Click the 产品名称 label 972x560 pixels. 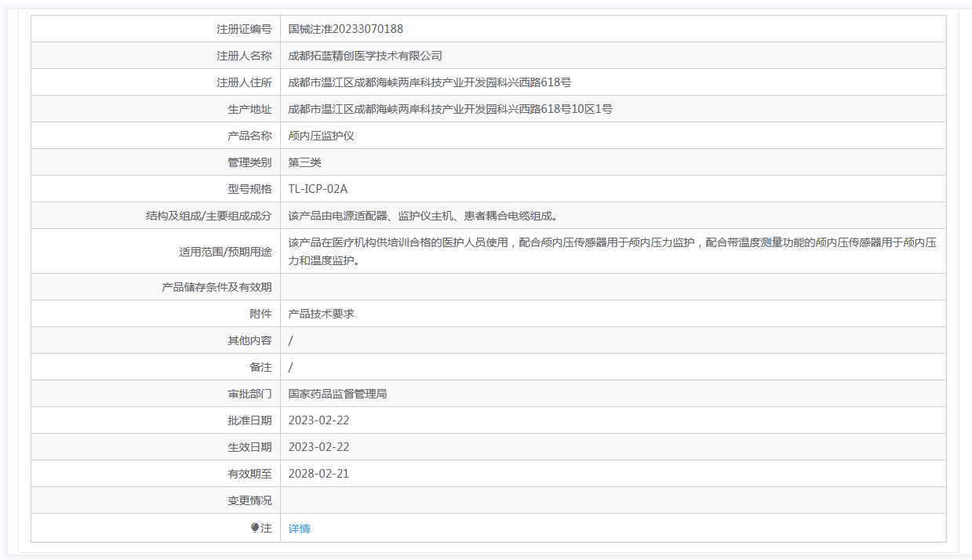click(249, 136)
